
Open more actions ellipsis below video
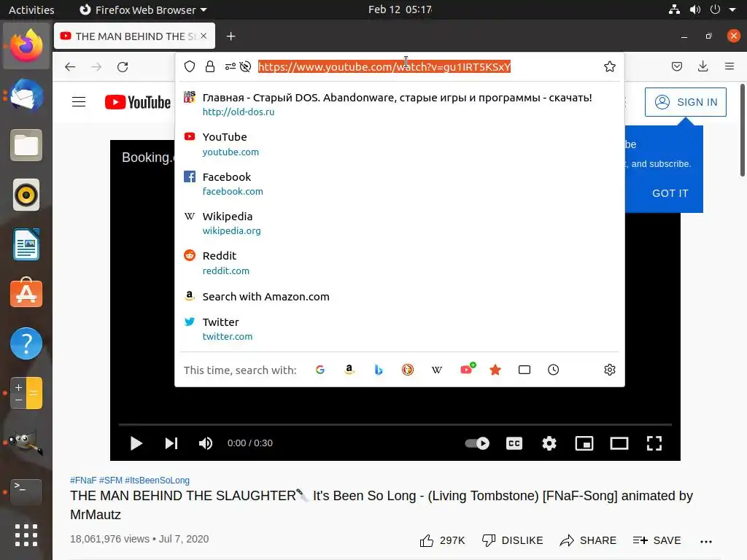pyautogui.click(x=706, y=541)
